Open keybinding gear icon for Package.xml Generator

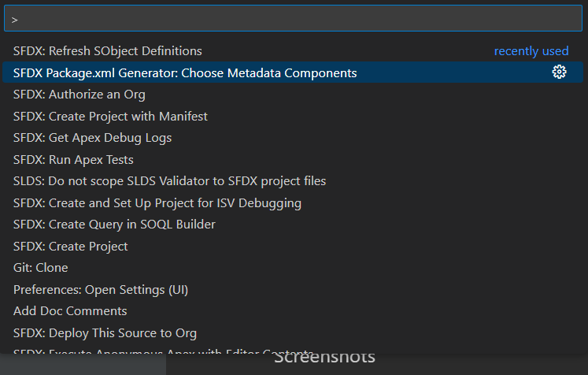[x=559, y=72]
